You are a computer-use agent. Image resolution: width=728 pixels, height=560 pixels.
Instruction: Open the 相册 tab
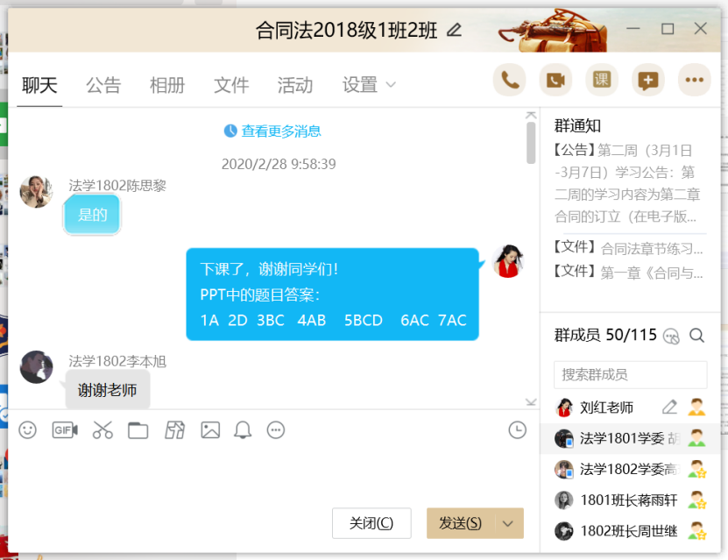tap(167, 85)
